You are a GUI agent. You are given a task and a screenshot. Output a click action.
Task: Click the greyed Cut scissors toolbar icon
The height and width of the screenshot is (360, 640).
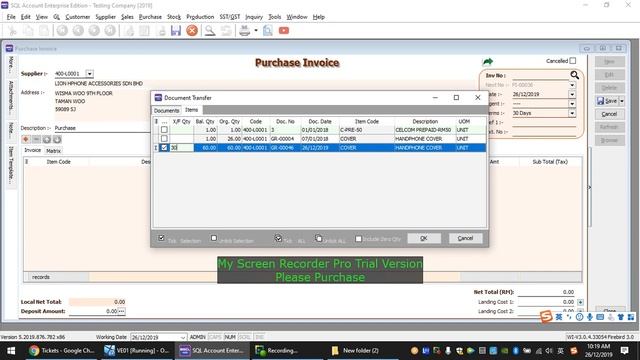point(12,31)
